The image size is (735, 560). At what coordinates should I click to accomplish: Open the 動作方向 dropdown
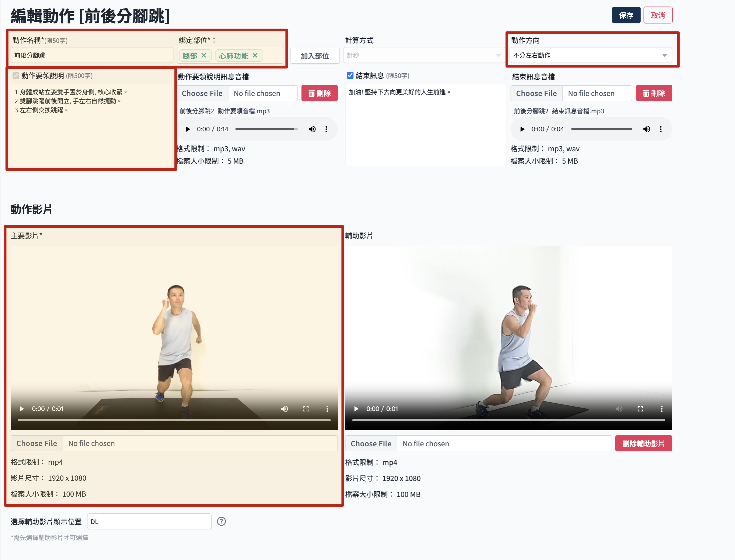click(590, 55)
